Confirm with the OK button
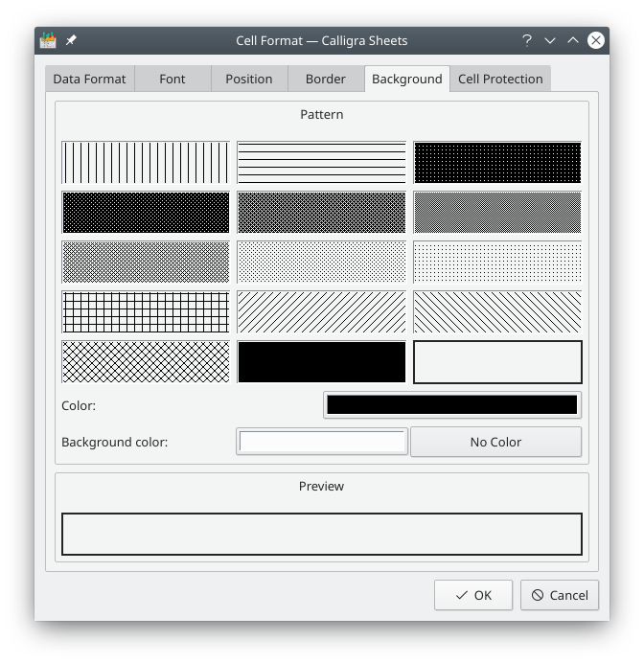 (473, 595)
